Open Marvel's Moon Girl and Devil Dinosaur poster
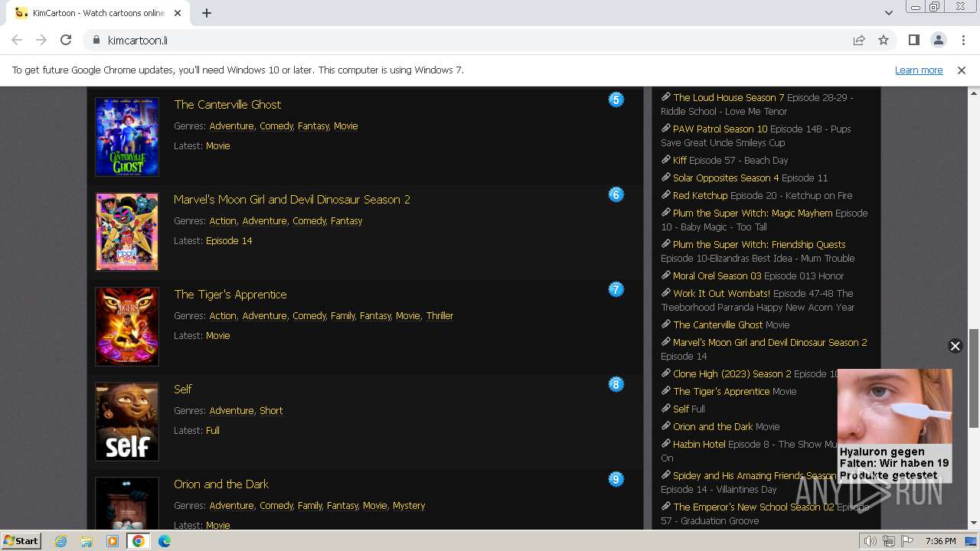Viewport: 980px width, 551px height. coord(127,231)
